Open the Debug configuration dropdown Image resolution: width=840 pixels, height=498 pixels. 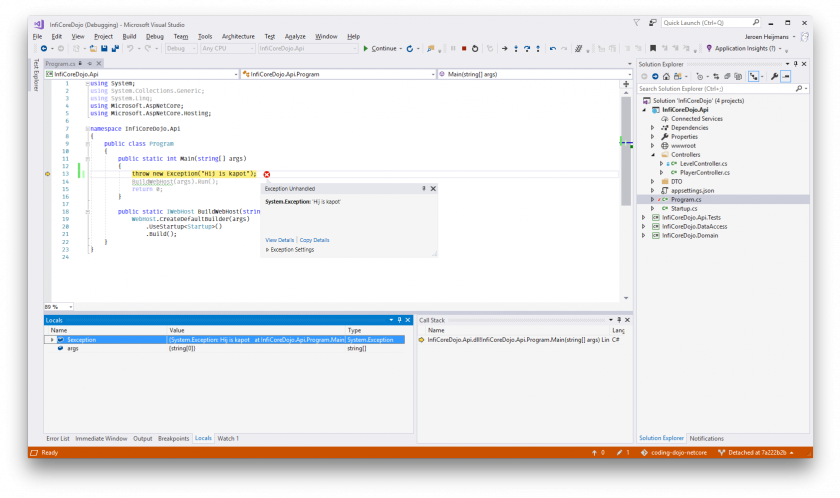[181, 48]
